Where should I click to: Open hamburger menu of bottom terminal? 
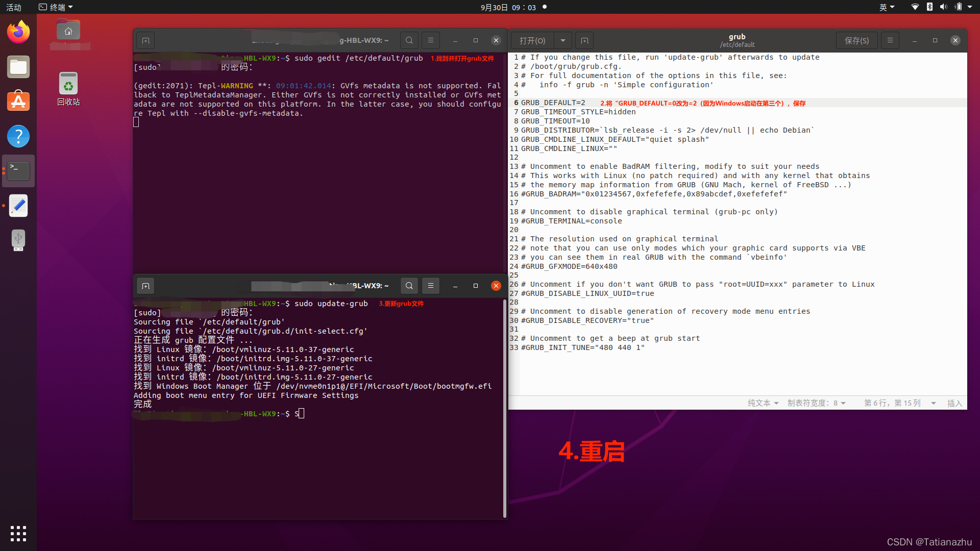[x=430, y=286]
